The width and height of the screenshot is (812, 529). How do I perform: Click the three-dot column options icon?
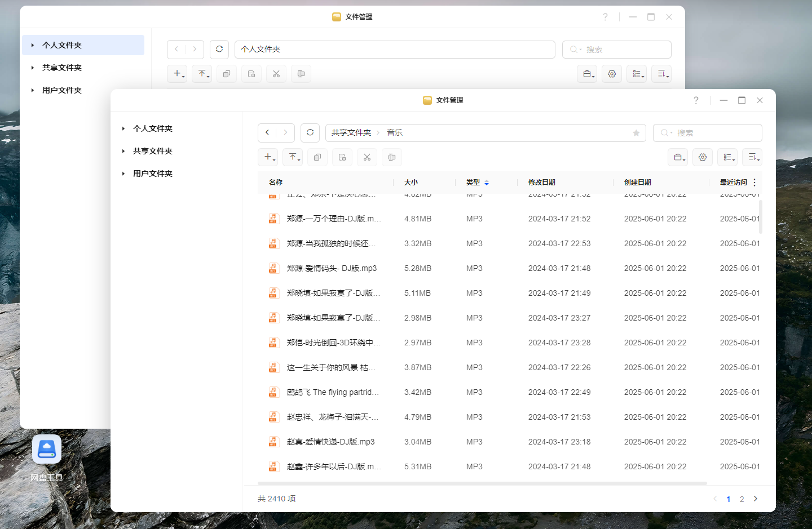(754, 183)
